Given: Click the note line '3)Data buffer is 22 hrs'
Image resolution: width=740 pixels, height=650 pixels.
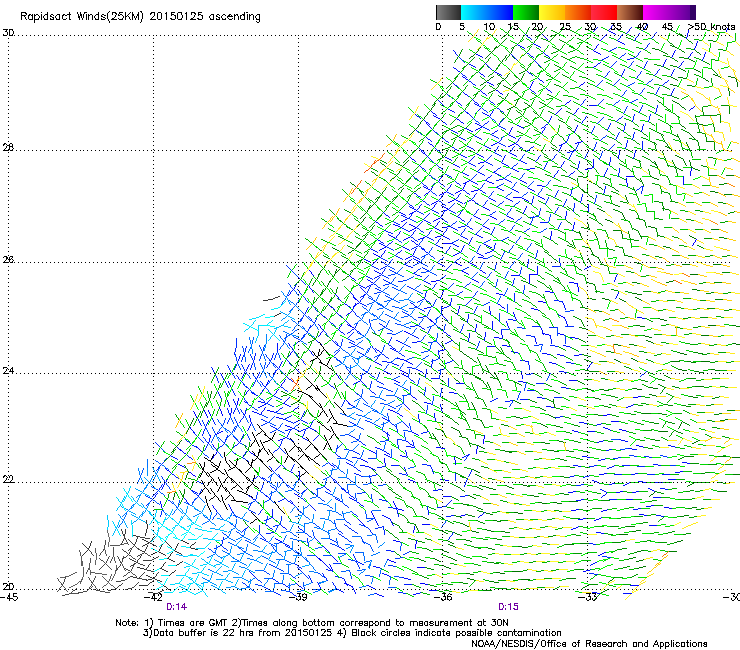Looking at the screenshot, I should coord(352,633).
